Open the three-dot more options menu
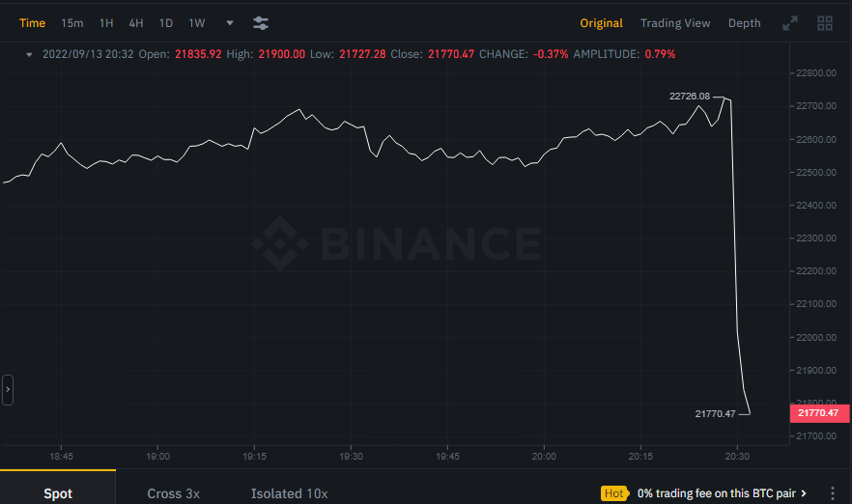The height and width of the screenshot is (504, 852). [x=833, y=493]
